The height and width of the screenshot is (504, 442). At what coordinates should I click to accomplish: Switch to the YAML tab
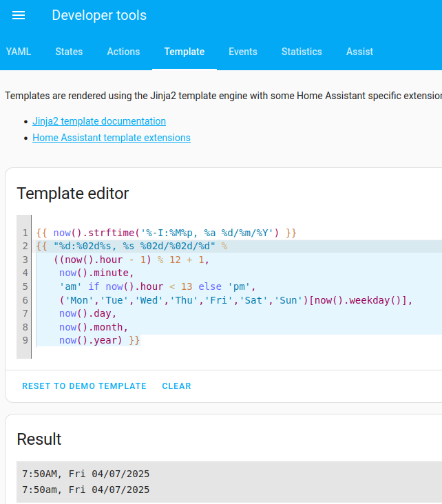pyautogui.click(x=19, y=52)
